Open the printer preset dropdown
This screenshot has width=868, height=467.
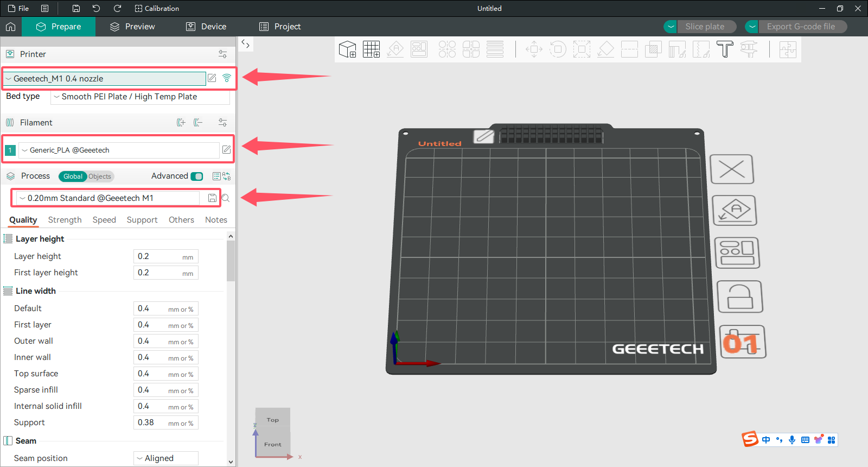[104, 79]
